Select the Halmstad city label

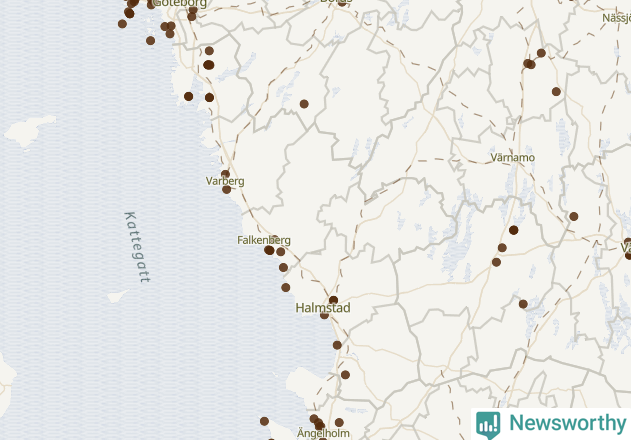323,308
